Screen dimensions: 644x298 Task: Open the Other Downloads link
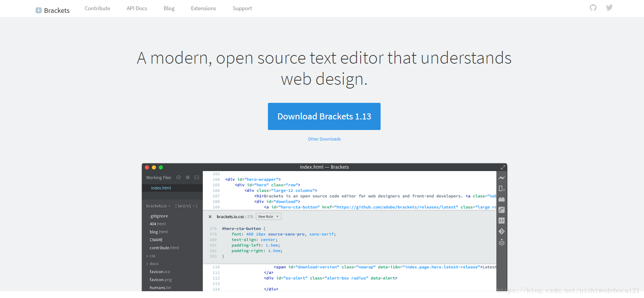324,139
